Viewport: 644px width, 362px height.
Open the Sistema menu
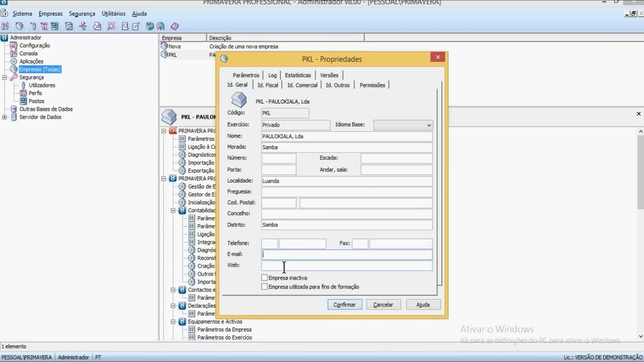click(x=22, y=14)
